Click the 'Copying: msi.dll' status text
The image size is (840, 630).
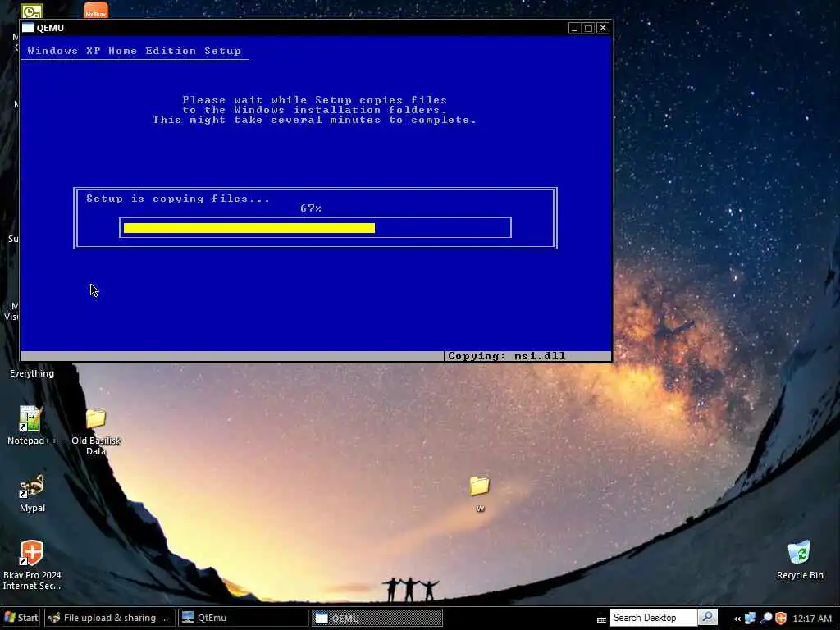[x=506, y=356]
